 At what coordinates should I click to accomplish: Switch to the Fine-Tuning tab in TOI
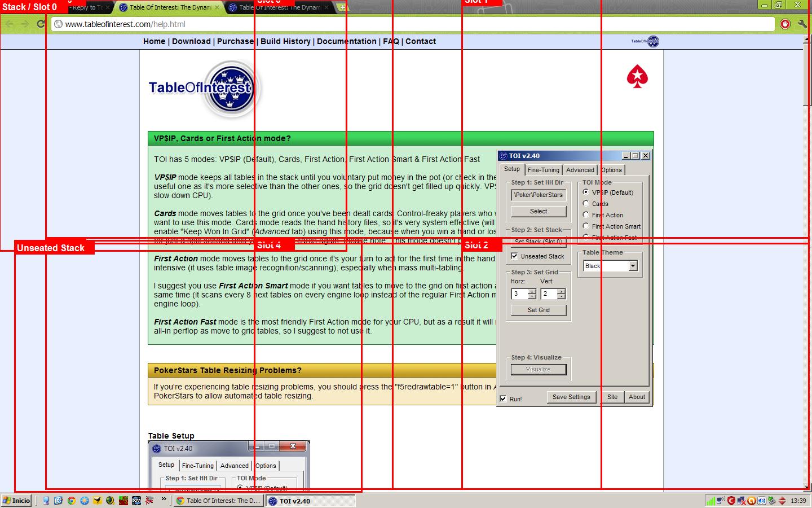[544, 170]
